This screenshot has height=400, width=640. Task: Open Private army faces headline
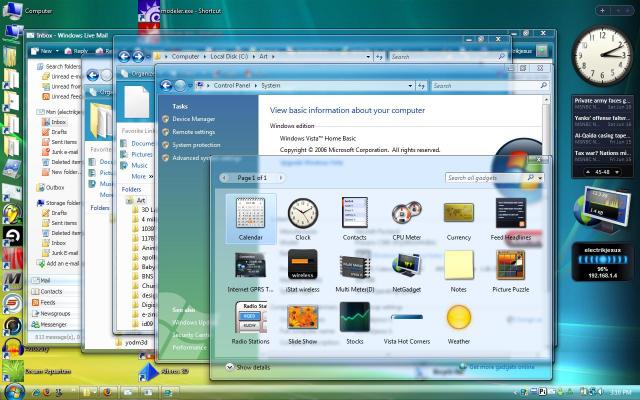pyautogui.click(x=602, y=103)
